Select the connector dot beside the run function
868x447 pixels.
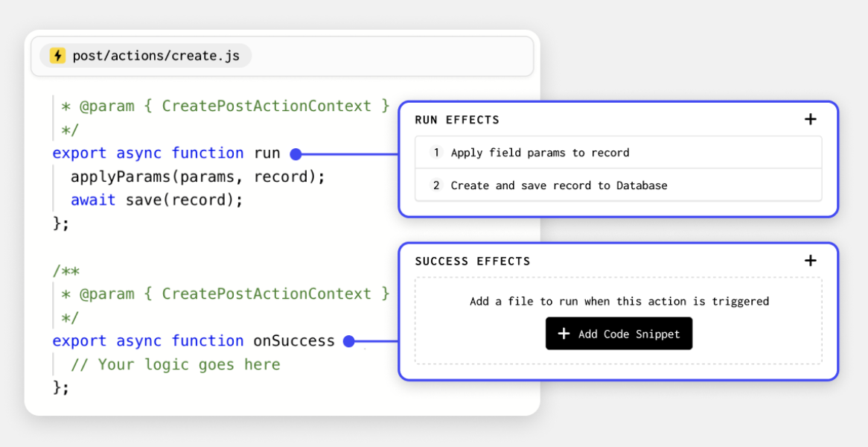(296, 153)
